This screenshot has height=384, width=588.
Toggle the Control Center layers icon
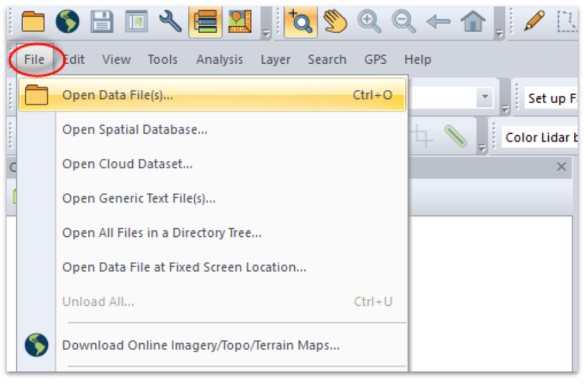click(205, 22)
